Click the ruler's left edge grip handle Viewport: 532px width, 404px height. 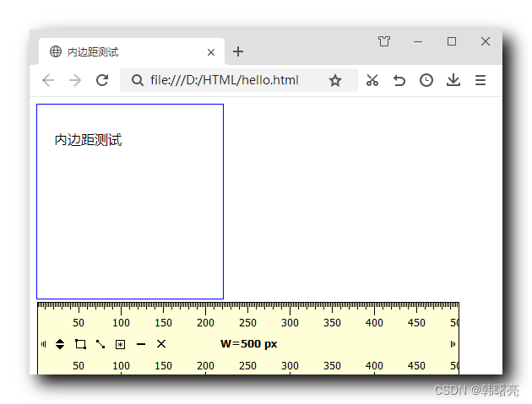(43, 344)
